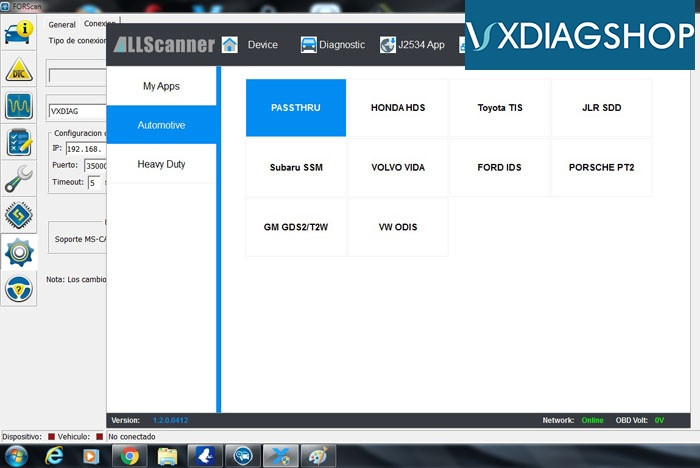Launch the HONDA HDS app tile
Screen dimensions: 700x468
tap(397, 107)
